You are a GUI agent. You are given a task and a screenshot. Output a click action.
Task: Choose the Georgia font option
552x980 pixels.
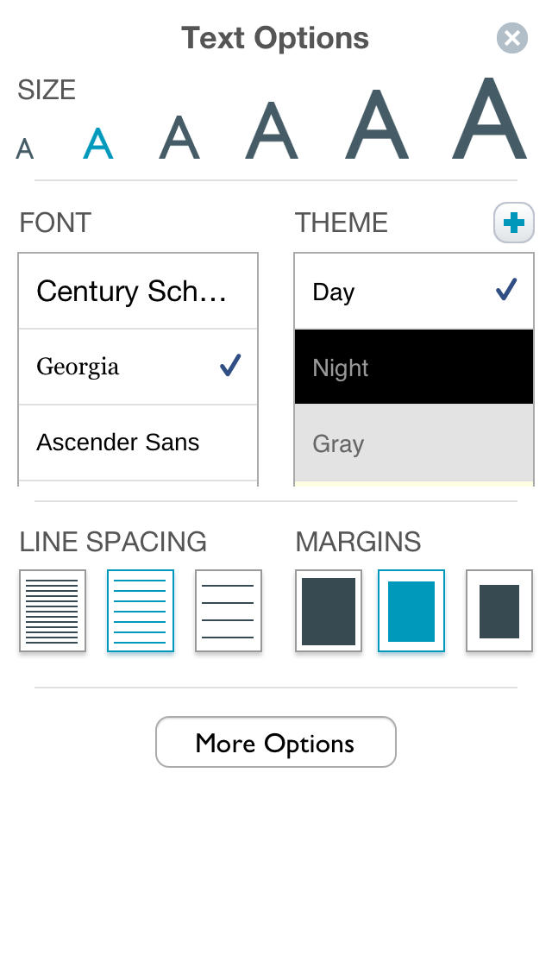[x=138, y=367]
